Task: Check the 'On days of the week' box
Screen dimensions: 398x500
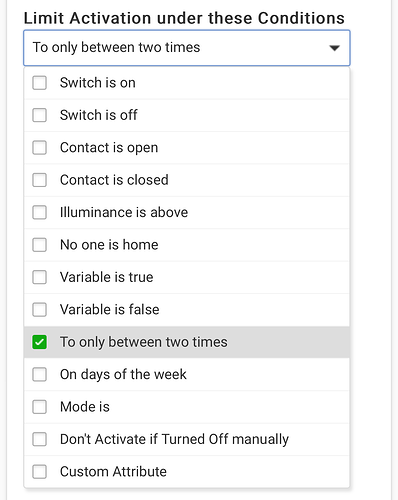Action: pyautogui.click(x=39, y=374)
